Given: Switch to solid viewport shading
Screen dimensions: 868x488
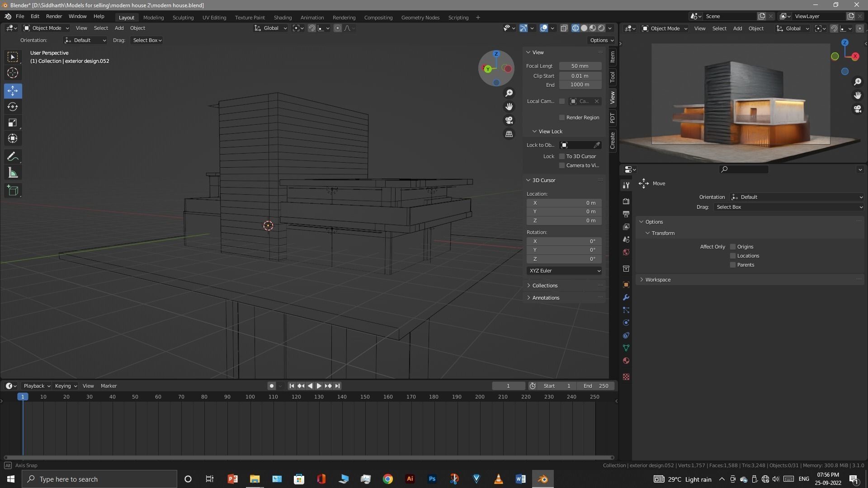Looking at the screenshot, I should click(x=584, y=28).
